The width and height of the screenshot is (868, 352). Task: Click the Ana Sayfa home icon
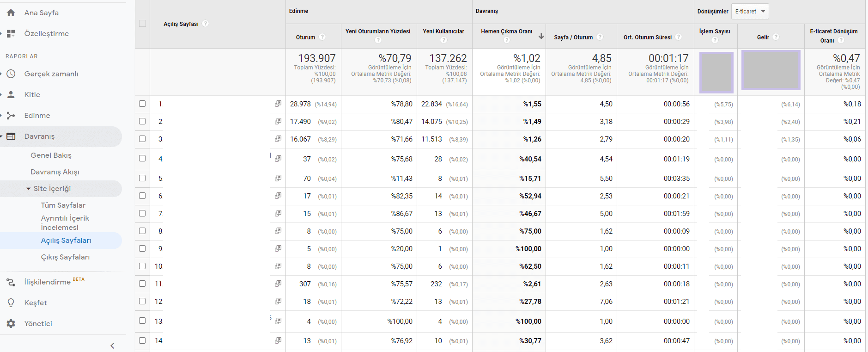coord(11,13)
